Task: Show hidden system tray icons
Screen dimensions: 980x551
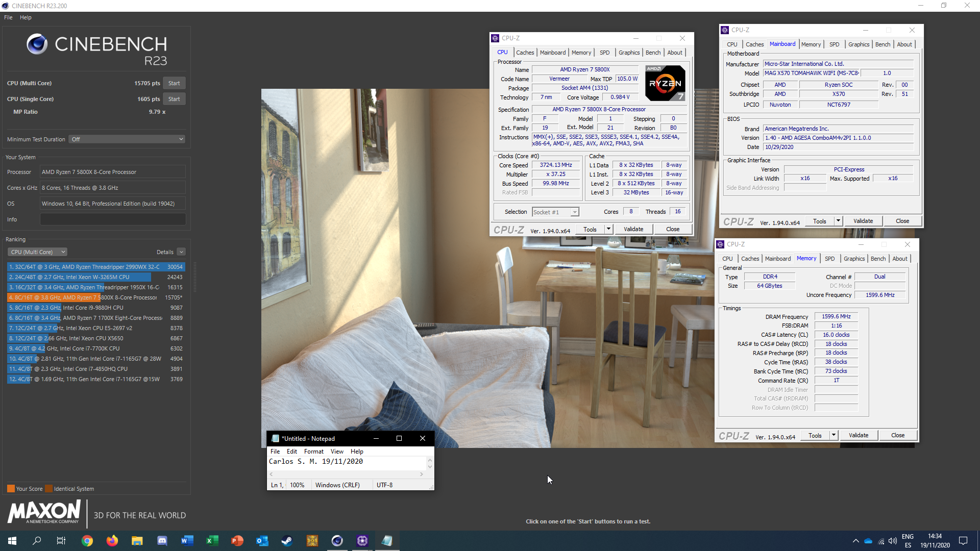Action: coord(855,541)
